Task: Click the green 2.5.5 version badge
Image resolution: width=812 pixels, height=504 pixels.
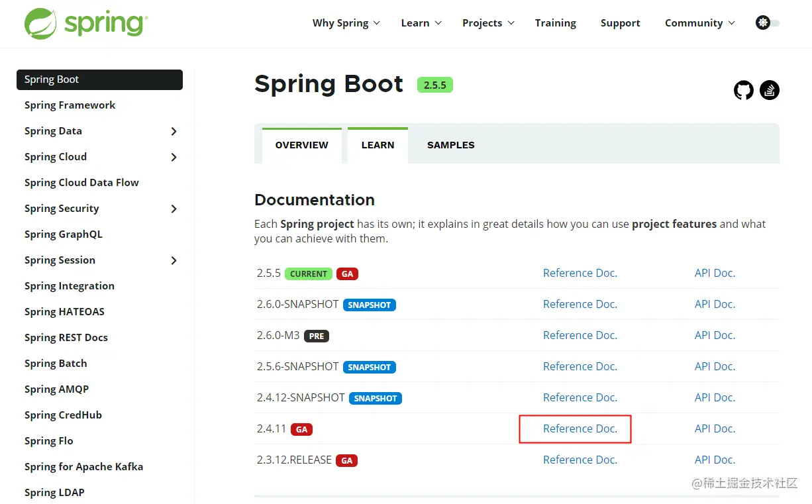Action: [434, 85]
